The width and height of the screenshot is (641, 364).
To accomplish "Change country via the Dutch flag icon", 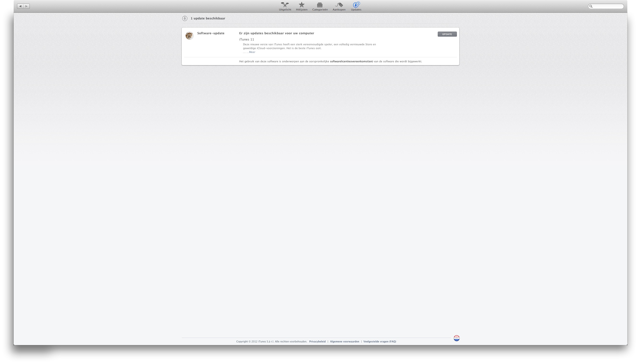I will pos(456,338).
